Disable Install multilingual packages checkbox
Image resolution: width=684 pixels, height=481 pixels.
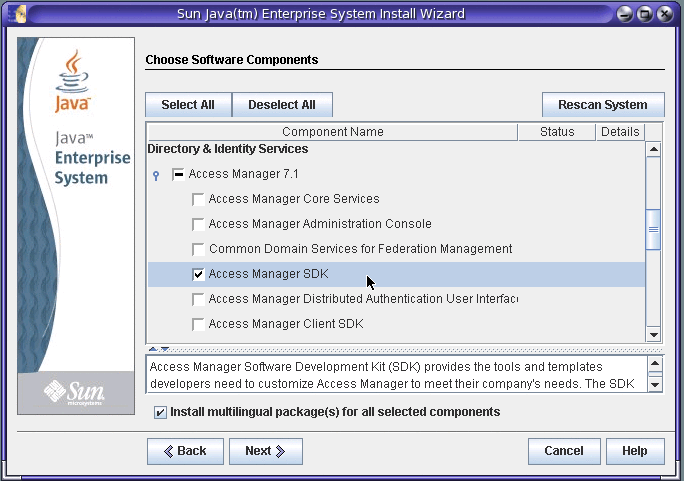click(x=160, y=412)
